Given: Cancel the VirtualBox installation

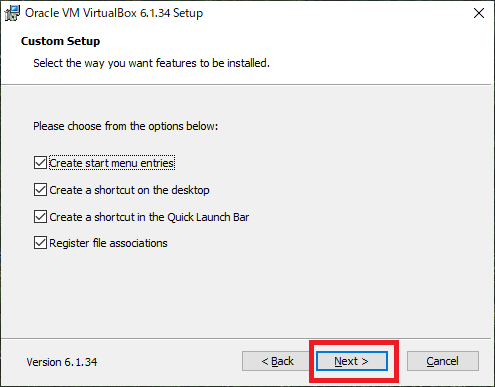Looking at the screenshot, I should (443, 361).
